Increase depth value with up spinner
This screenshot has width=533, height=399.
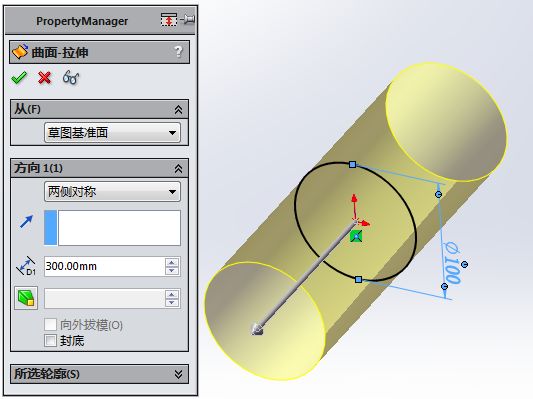[x=172, y=262]
